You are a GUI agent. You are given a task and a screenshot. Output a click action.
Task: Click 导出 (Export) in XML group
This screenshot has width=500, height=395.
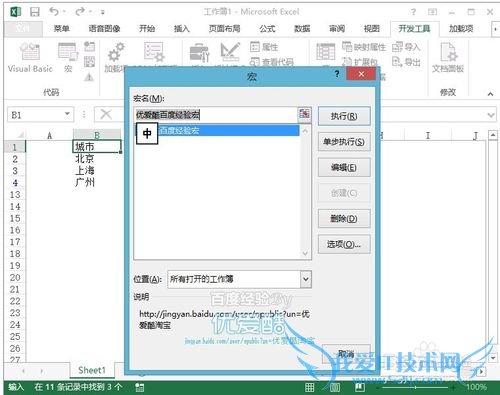[x=406, y=62]
